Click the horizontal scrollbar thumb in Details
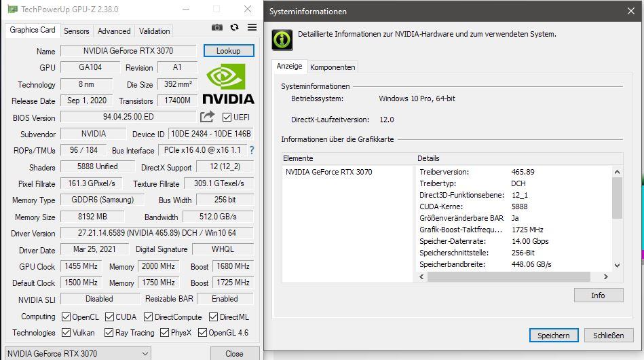Viewport: 644px width, 360px height. 509,277
